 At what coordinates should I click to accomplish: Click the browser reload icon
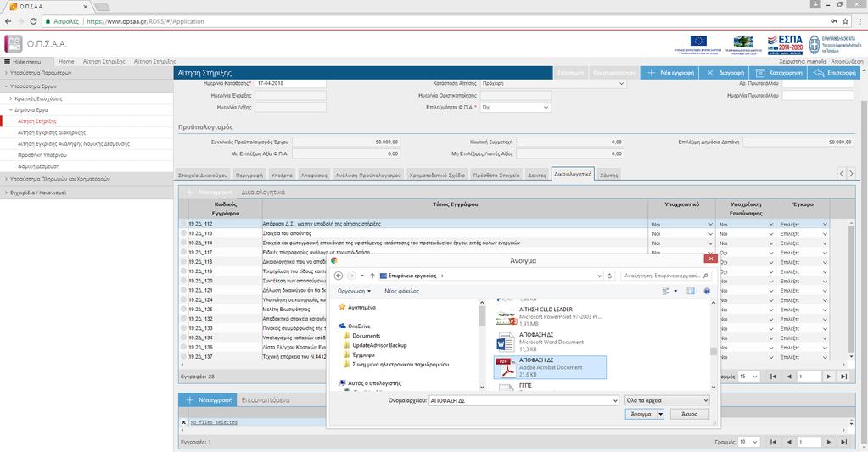(33, 21)
